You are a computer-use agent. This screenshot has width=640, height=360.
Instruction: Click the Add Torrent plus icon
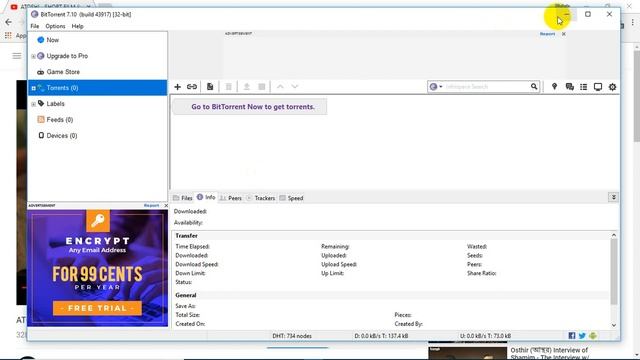(178, 87)
